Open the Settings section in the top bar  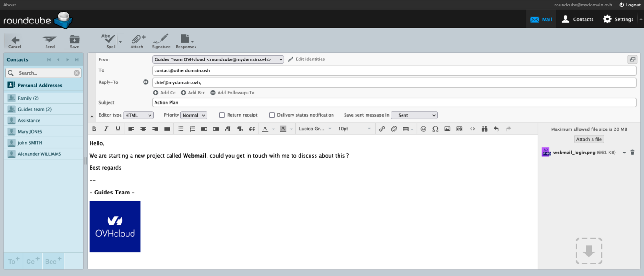[618, 19]
